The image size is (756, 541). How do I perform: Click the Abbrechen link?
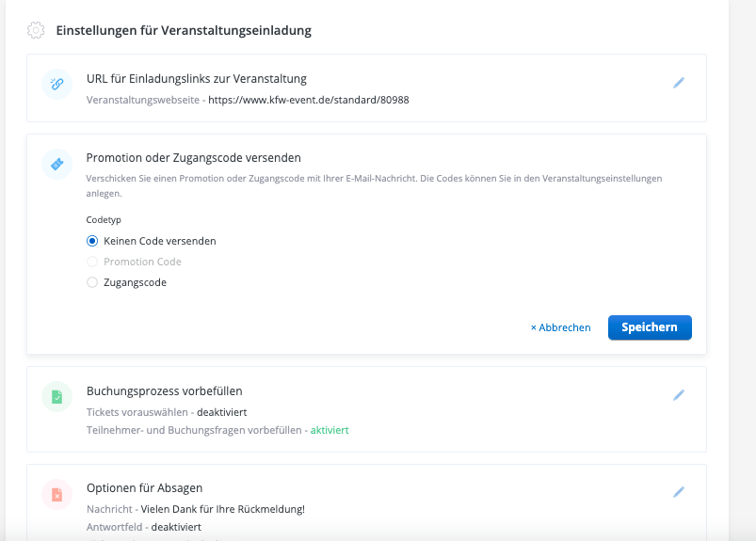click(x=560, y=327)
